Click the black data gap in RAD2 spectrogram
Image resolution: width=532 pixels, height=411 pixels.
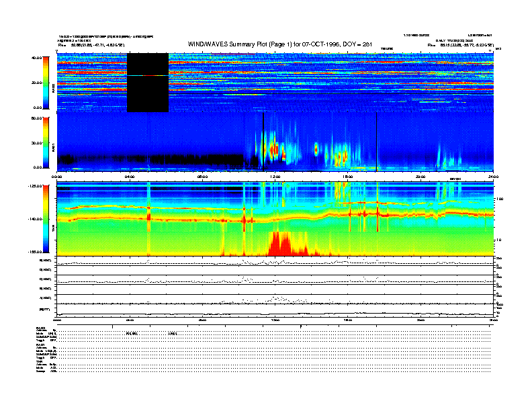pyautogui.click(x=148, y=83)
